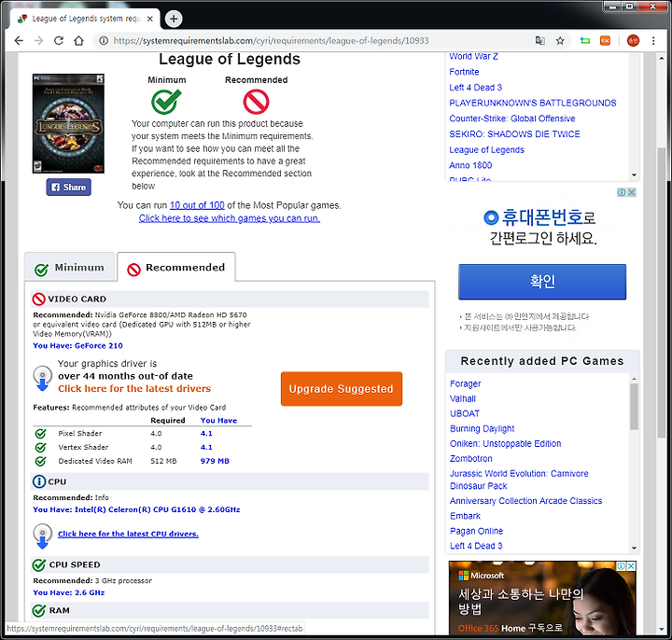Screen dimensions: 672x640
Task: Open League of Legends sidebar link
Action: click(x=487, y=149)
